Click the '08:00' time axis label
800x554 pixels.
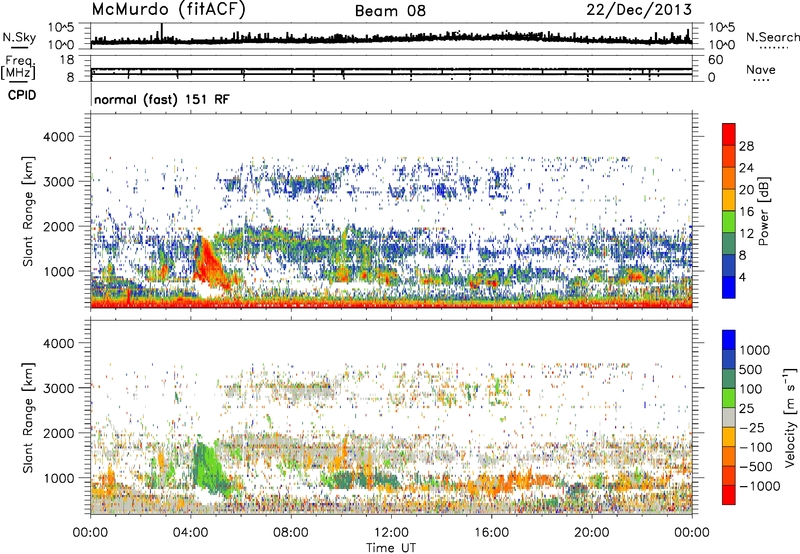point(291,533)
